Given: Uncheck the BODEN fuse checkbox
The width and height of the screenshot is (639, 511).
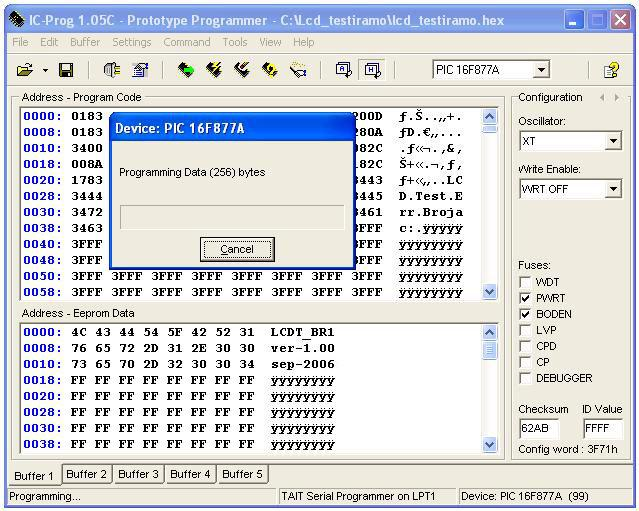Looking at the screenshot, I should (525, 314).
